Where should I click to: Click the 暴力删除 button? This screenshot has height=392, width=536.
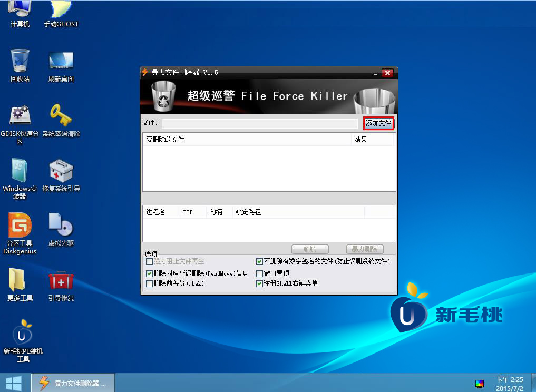click(x=365, y=249)
